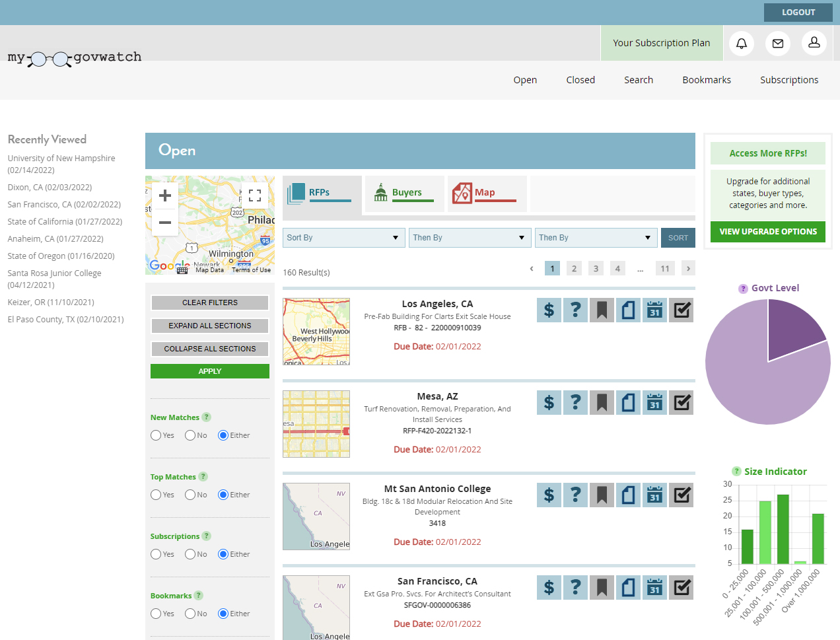Screen dimensions: 840x640
Task: Click the question mark icon for Mesa, AZ
Action: [575, 402]
